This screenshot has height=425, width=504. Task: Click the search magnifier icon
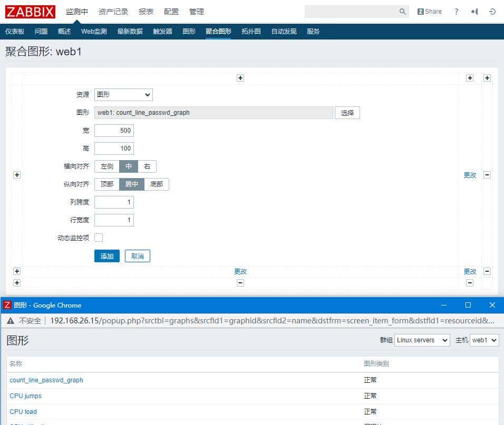coord(402,11)
